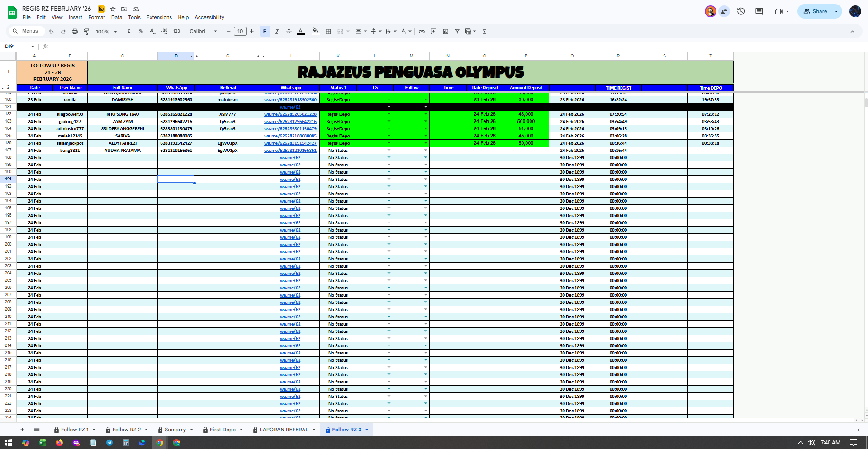868x449 pixels.
Task: Redo the last undone action
Action: pos(63,32)
